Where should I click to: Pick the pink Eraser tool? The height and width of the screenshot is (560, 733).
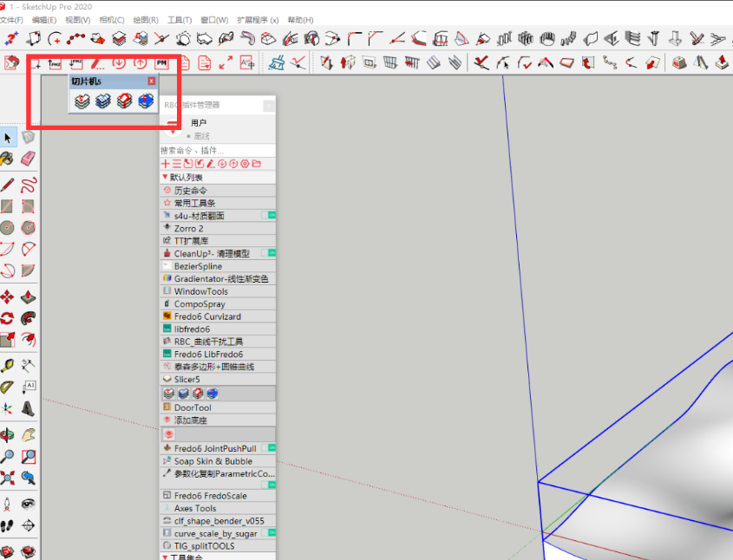[28, 159]
